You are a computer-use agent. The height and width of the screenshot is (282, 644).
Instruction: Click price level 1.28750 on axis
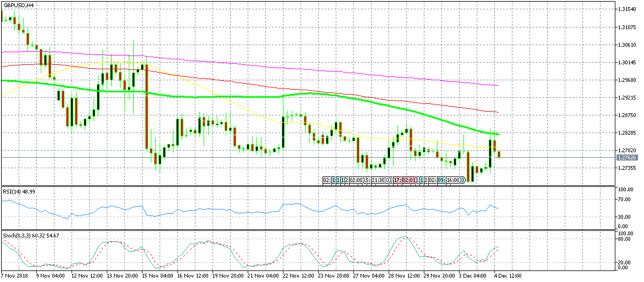click(x=627, y=115)
